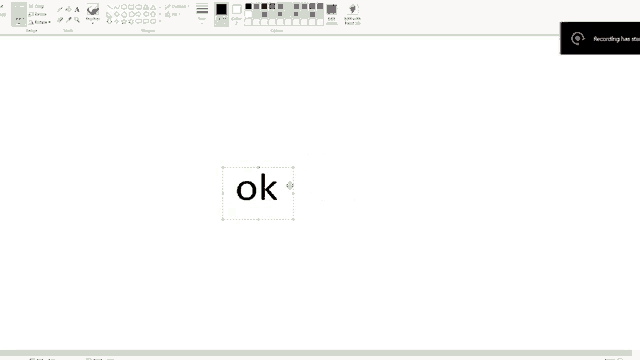Viewport: 640px width, 360px height.
Task: Choose the Hexagon shape
Action: pyautogui.click(x=131, y=14)
